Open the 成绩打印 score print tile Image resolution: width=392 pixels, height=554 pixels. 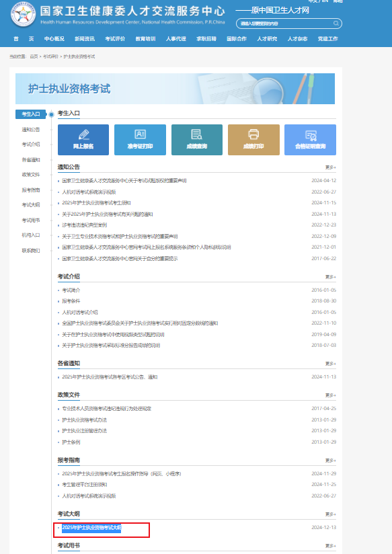[x=253, y=140]
